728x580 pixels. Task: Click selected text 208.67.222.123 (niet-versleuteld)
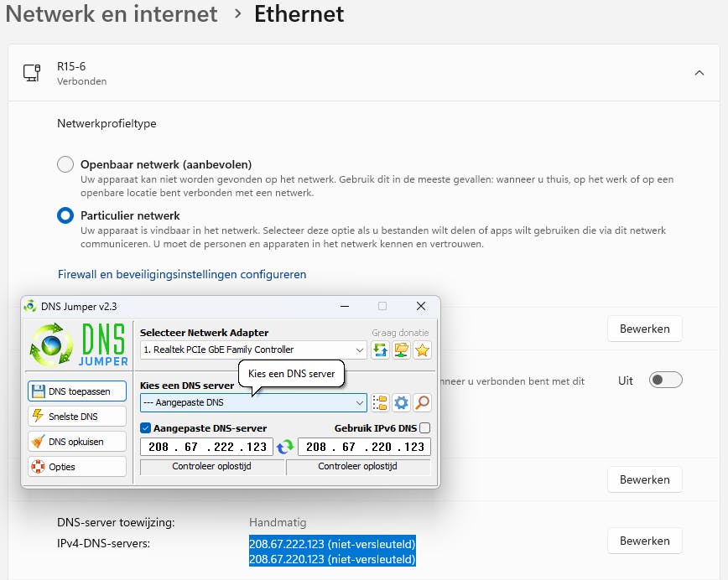pyautogui.click(x=332, y=543)
